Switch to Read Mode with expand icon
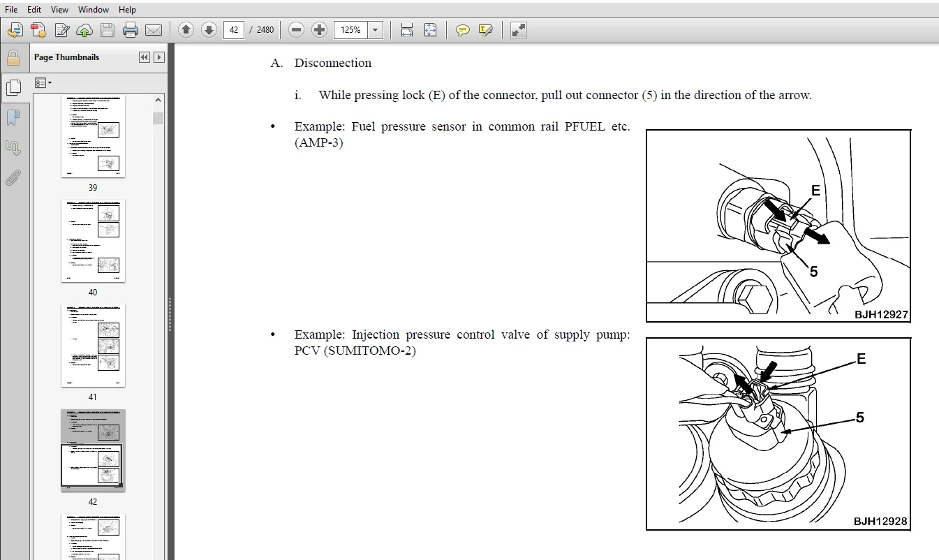939x560 pixels. (x=518, y=30)
